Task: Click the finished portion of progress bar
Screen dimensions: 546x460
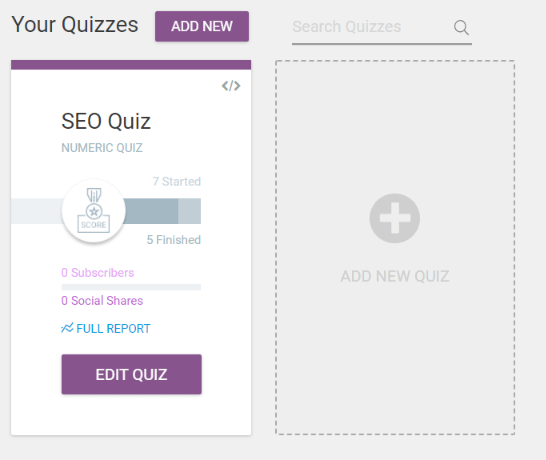Action: (151, 211)
